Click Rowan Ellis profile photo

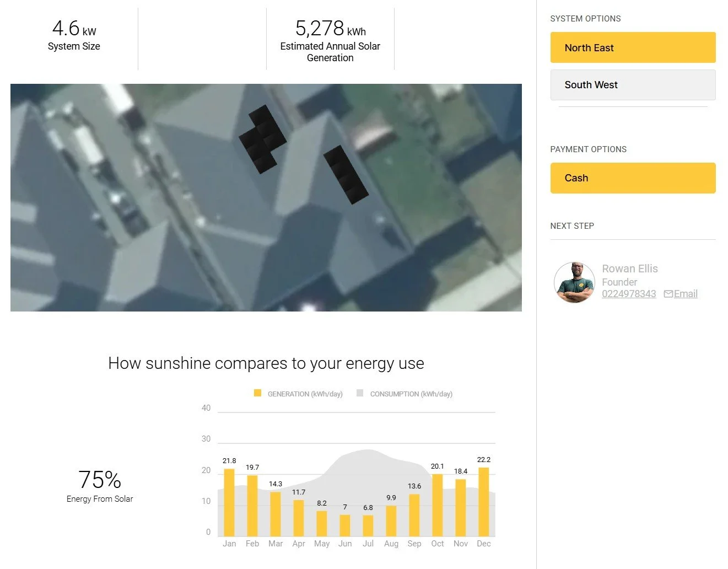574,282
